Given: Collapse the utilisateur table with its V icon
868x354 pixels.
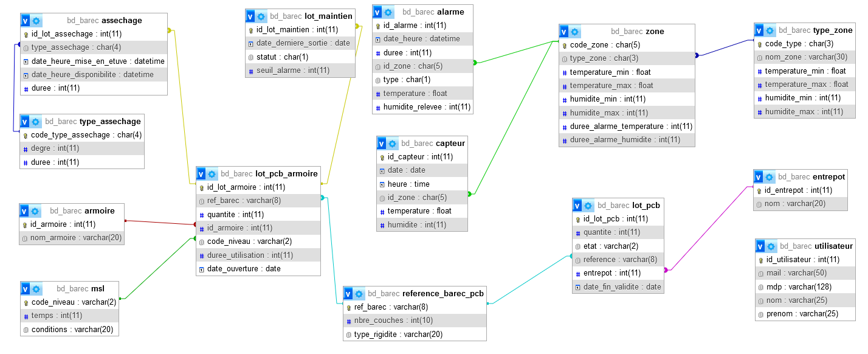Looking at the screenshot, I should (760, 246).
